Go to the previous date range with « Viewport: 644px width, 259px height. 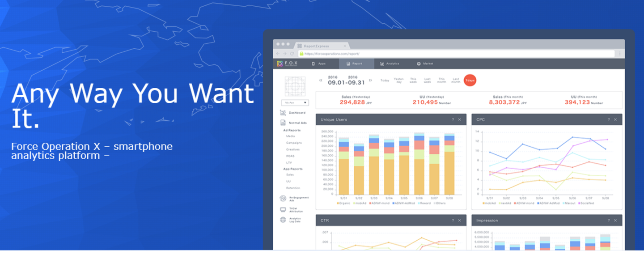coord(321,81)
